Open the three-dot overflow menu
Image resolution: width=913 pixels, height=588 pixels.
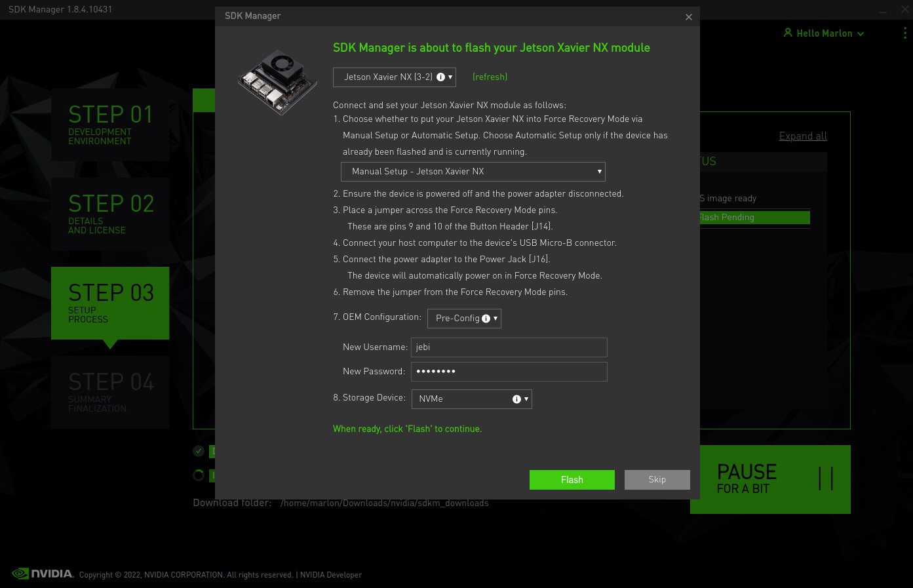905,33
